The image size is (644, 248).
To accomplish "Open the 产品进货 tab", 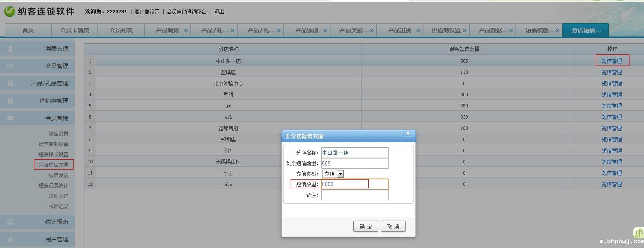I will (x=399, y=30).
